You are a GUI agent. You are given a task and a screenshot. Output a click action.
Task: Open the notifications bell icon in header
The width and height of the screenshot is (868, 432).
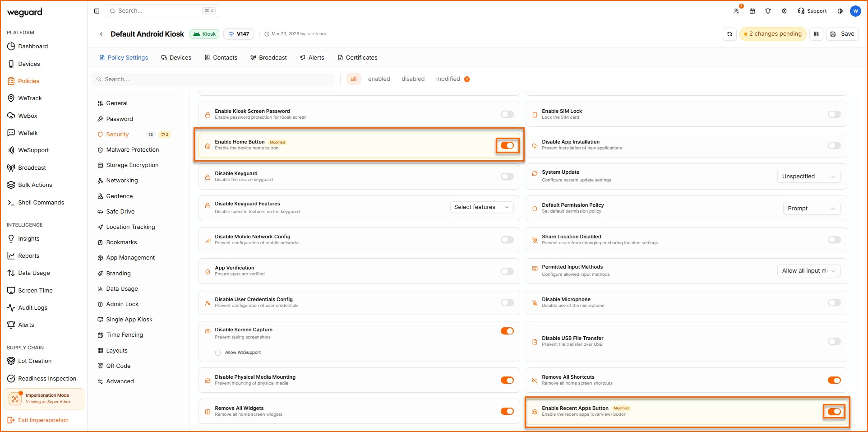pos(768,11)
